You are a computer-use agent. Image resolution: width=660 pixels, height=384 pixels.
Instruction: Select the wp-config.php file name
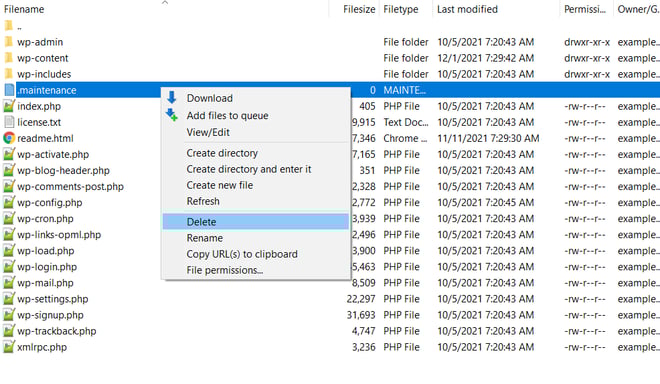pos(50,203)
